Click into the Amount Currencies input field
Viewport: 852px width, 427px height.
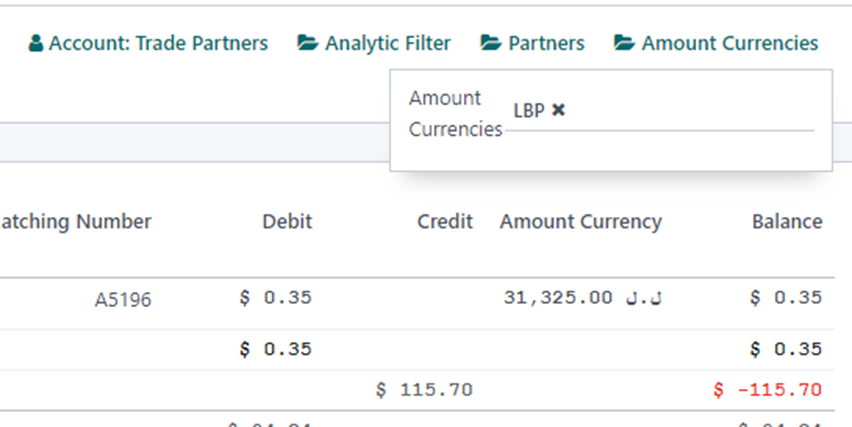[689, 111]
